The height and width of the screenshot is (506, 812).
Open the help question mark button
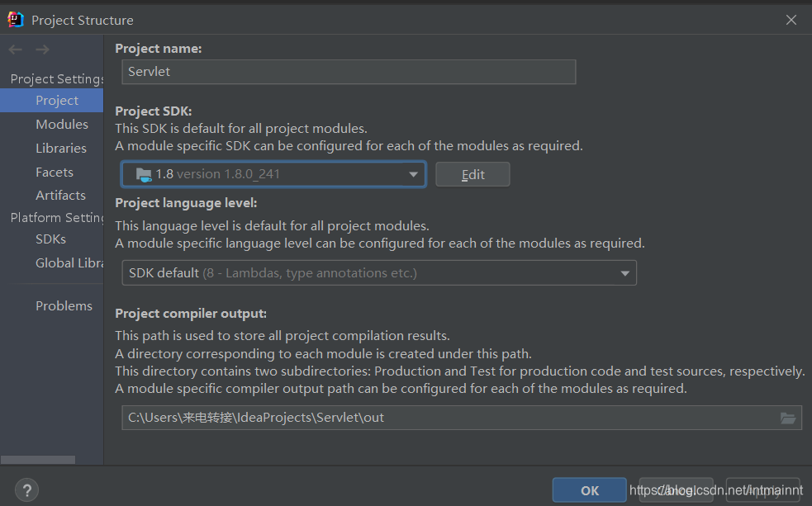click(27, 490)
